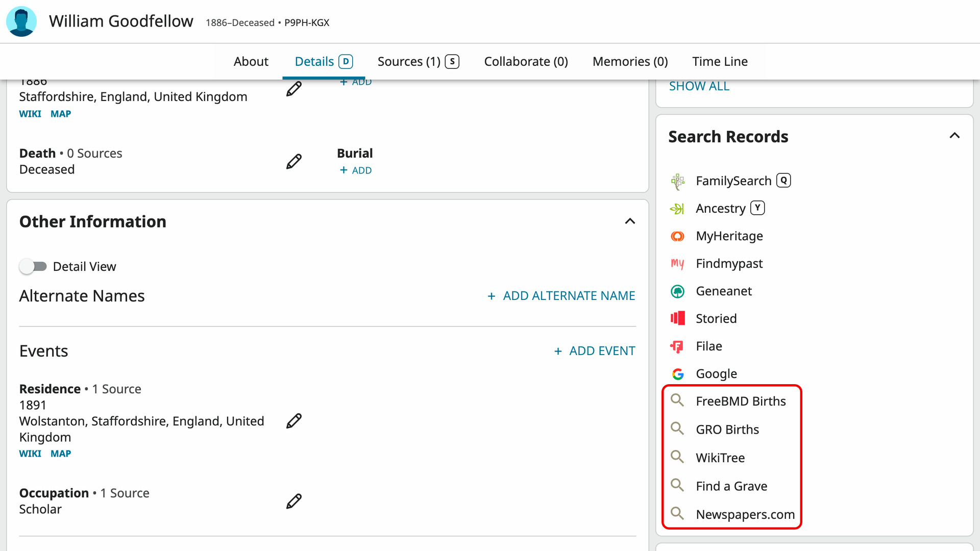
Task: Click Add Alternate Name
Action: pos(561,296)
